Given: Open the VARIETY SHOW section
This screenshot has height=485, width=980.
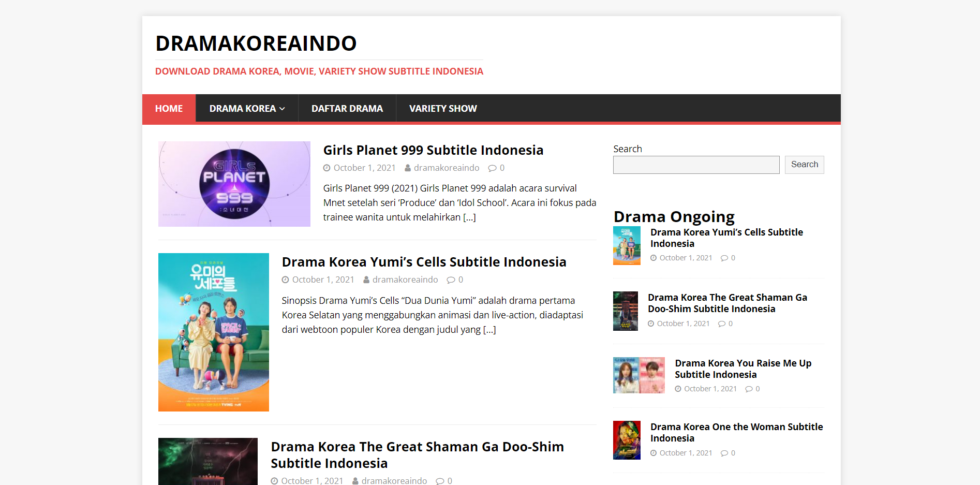Looking at the screenshot, I should tap(442, 108).
